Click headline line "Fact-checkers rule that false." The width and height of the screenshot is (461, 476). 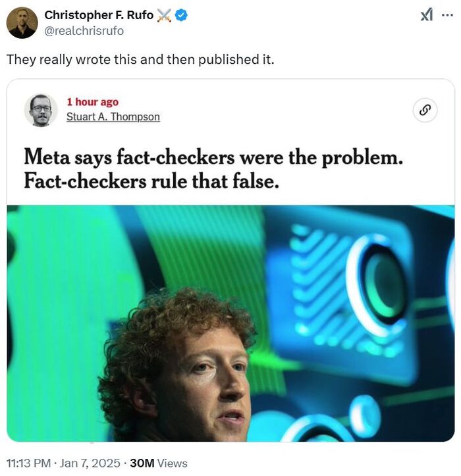pos(151,180)
